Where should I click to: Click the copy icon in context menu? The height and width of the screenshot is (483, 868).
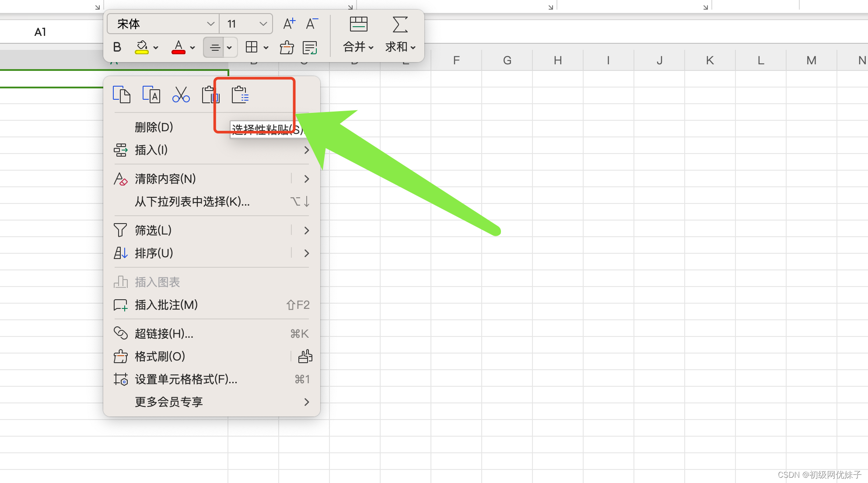pos(121,94)
